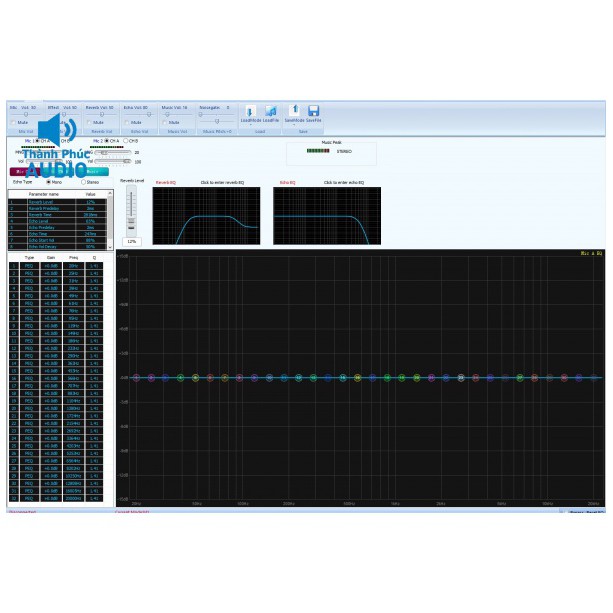Click the Reverb Level 12% value box

131,241
